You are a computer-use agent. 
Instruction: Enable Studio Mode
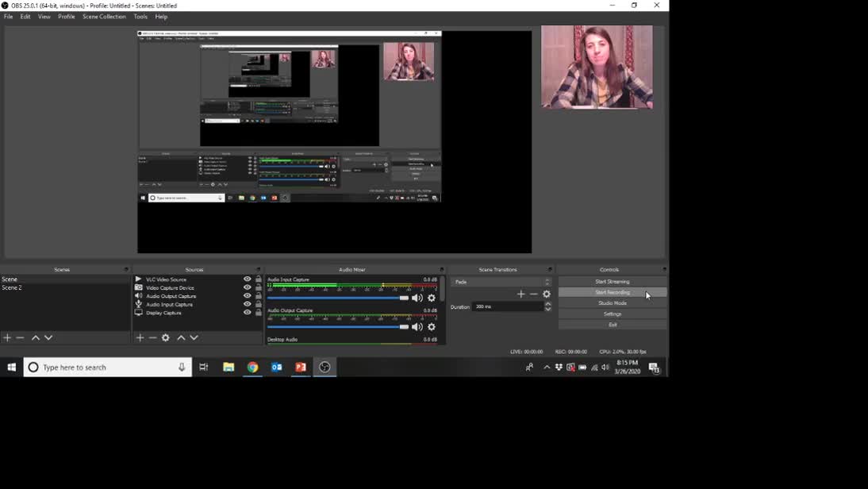pyautogui.click(x=613, y=303)
